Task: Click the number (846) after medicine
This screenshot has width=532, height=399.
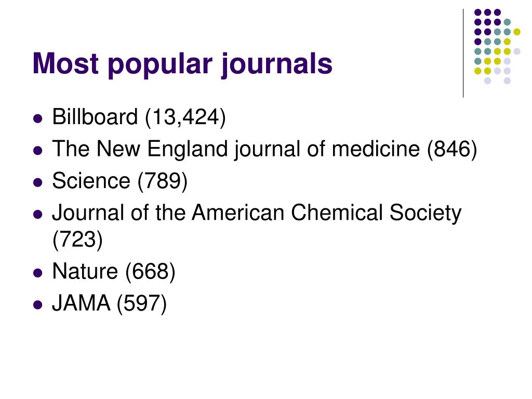Action: pyautogui.click(x=453, y=149)
